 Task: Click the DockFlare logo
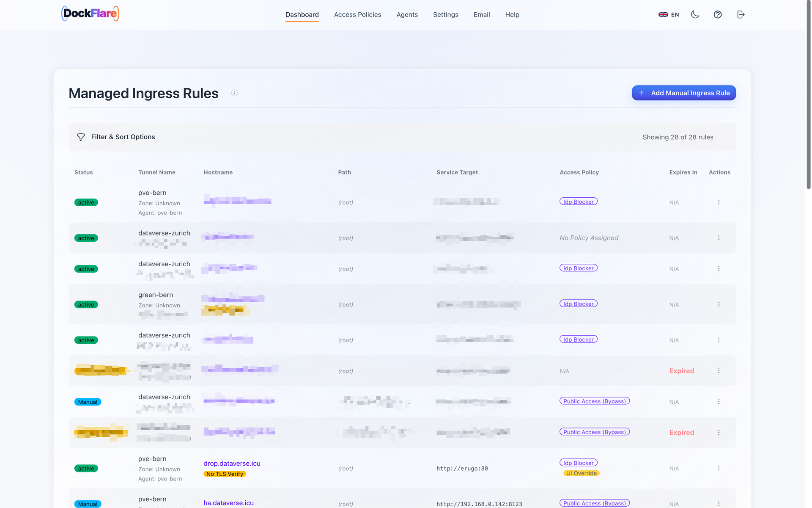click(x=91, y=14)
